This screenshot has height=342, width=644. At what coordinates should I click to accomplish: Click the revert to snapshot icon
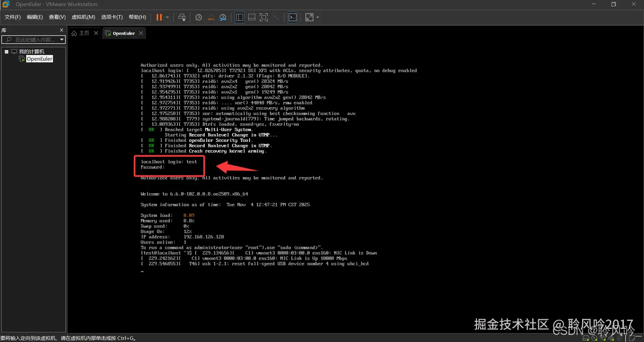(x=211, y=17)
